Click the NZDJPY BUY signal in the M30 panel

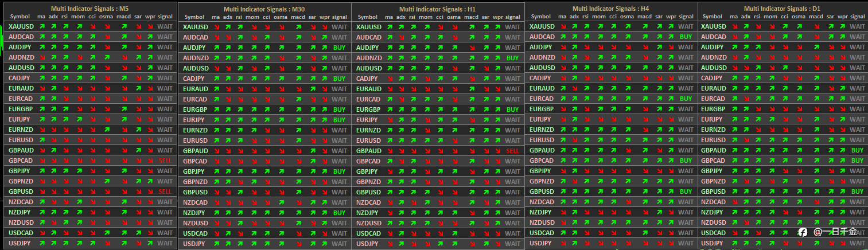339,213
